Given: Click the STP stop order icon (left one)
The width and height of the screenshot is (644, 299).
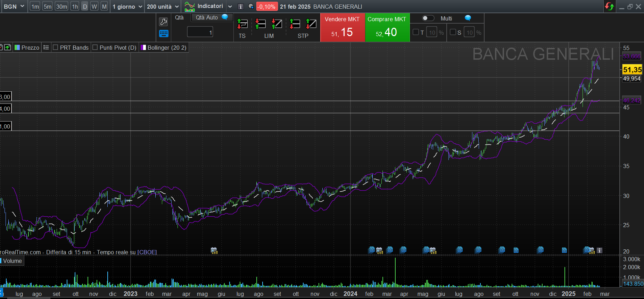Looking at the screenshot, I should click(x=295, y=24).
